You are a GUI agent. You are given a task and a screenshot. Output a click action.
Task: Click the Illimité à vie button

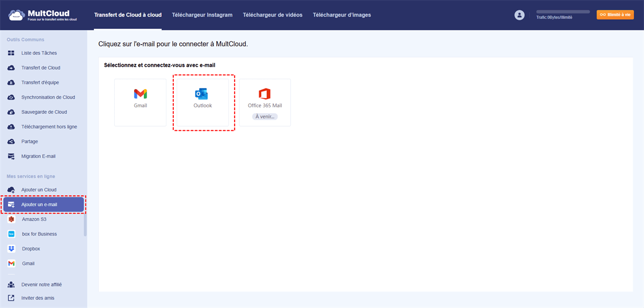[615, 15]
